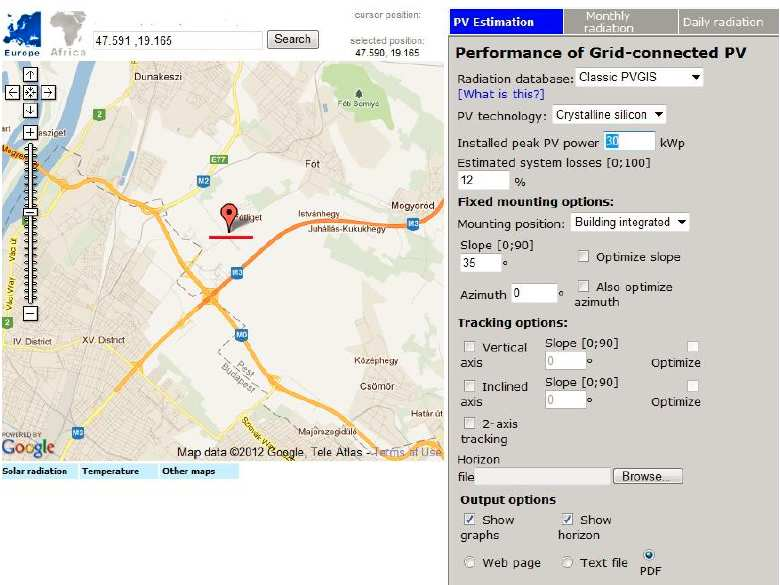Click the Inclined axis slope field

565,400
